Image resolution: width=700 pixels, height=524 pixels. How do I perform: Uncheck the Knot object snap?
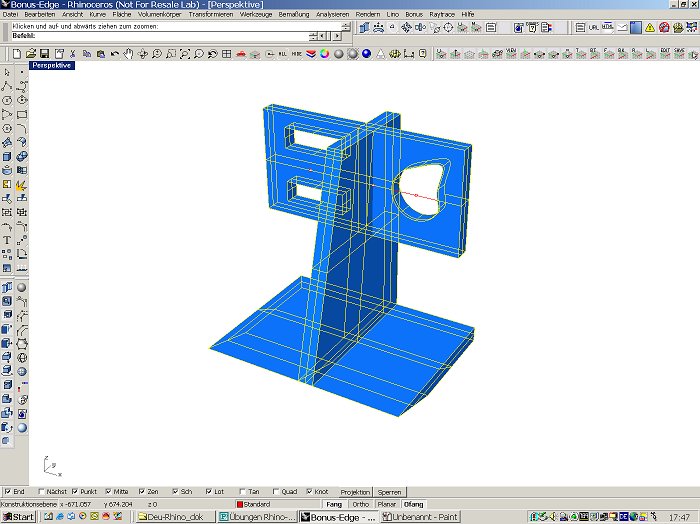click(x=310, y=492)
